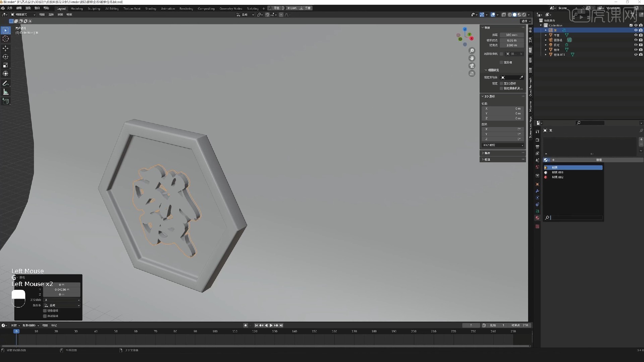Toggle Collection exclude checkbox in outliner

[631, 25]
